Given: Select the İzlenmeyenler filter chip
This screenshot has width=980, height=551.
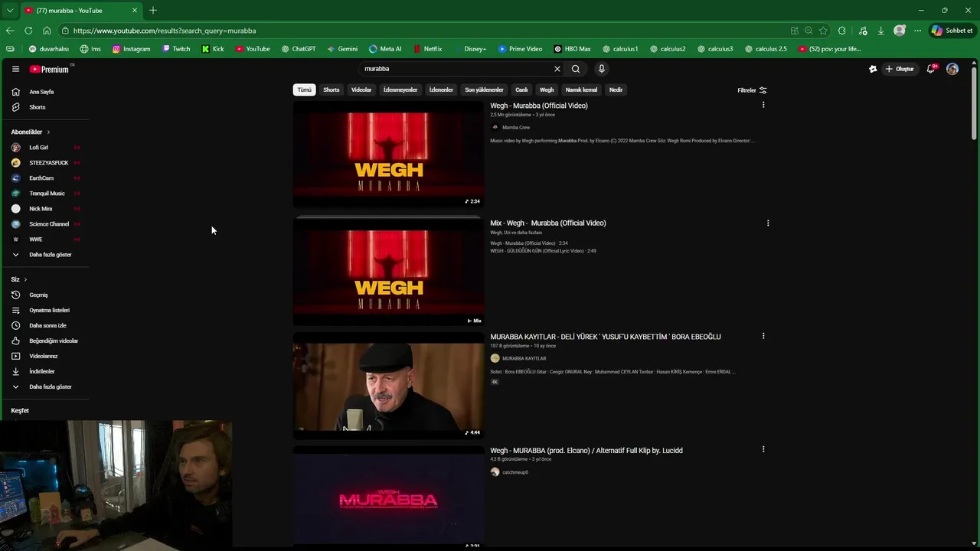Looking at the screenshot, I should pos(400,90).
